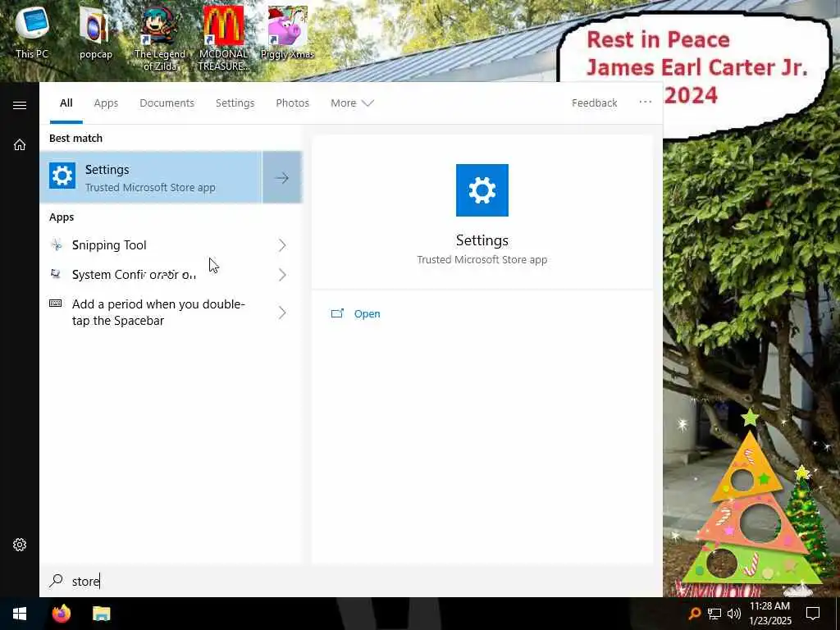Open the More filter dropdown
Image resolution: width=840 pixels, height=630 pixels.
tap(352, 103)
